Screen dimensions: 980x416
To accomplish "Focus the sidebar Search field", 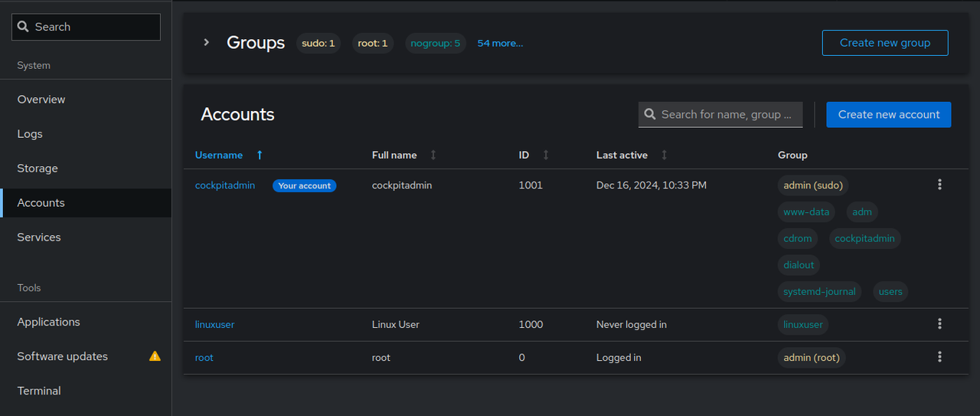I will (86, 27).
